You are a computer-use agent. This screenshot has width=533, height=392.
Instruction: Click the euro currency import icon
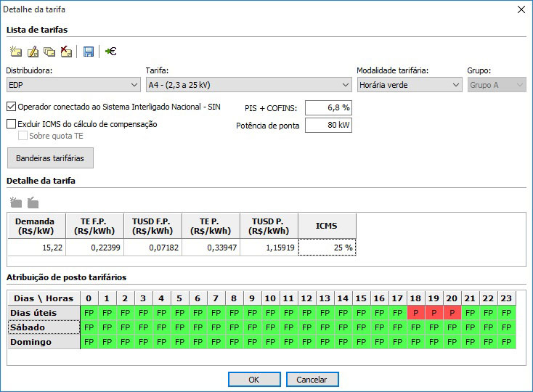tap(111, 52)
